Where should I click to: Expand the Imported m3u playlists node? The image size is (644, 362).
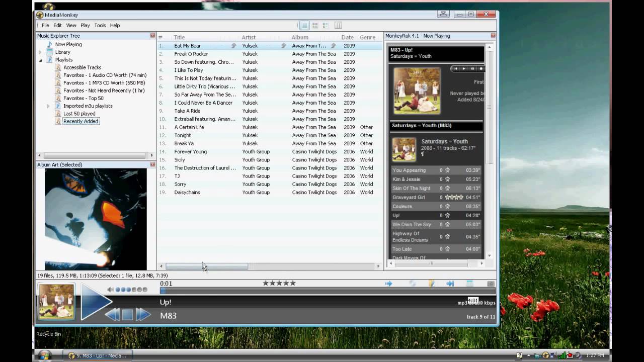(48, 106)
